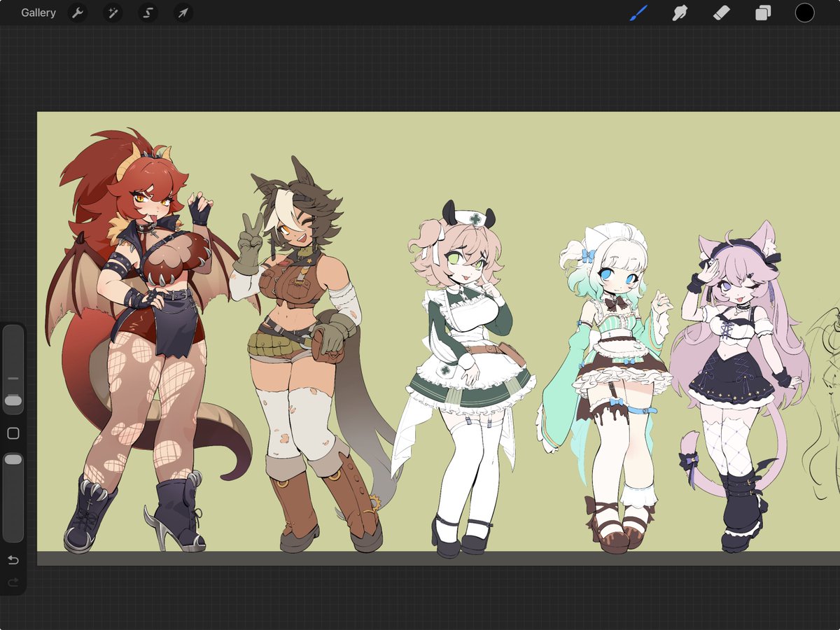Redo the last action

pyautogui.click(x=13, y=582)
